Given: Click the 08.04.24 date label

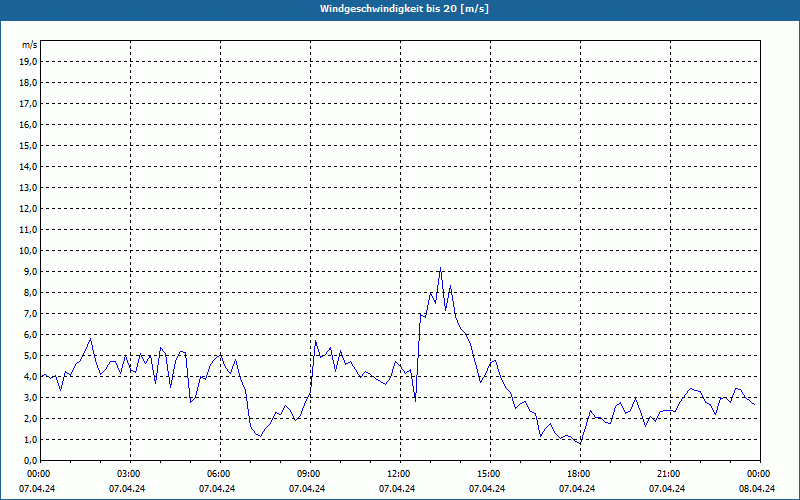Looking at the screenshot, I should [x=757, y=488].
